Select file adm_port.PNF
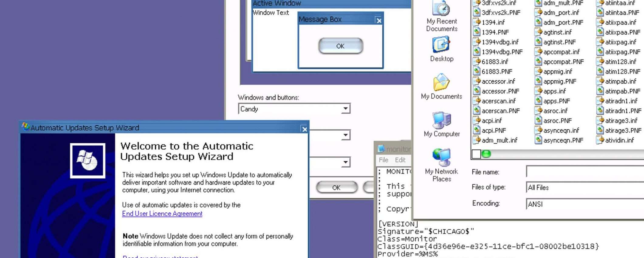Viewport: 644px width, 258px height. [563, 22]
